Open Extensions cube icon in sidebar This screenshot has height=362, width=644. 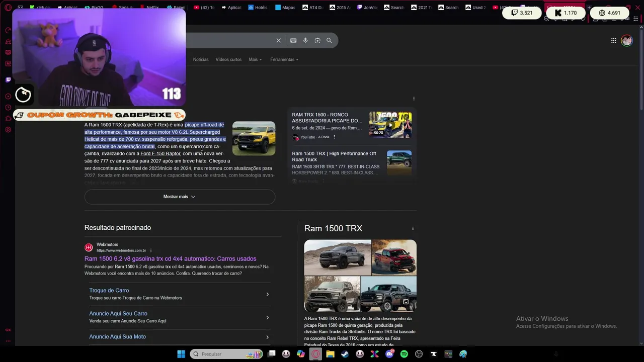pyautogui.click(x=8, y=119)
